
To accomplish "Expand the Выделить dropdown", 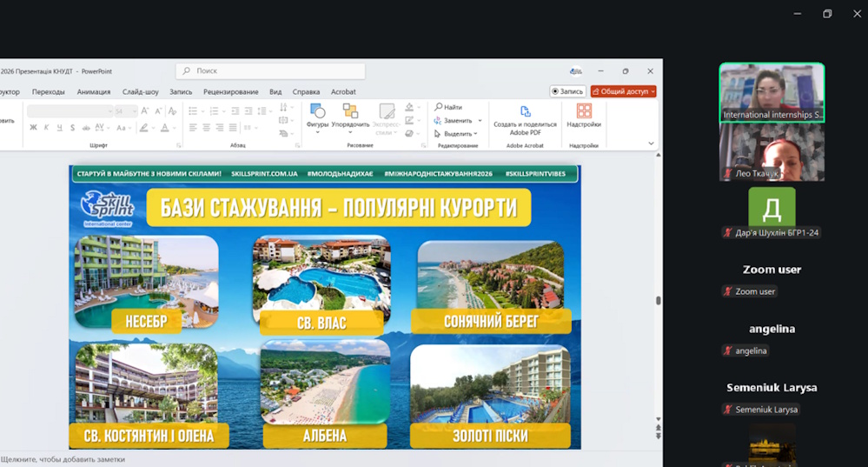I will click(461, 134).
